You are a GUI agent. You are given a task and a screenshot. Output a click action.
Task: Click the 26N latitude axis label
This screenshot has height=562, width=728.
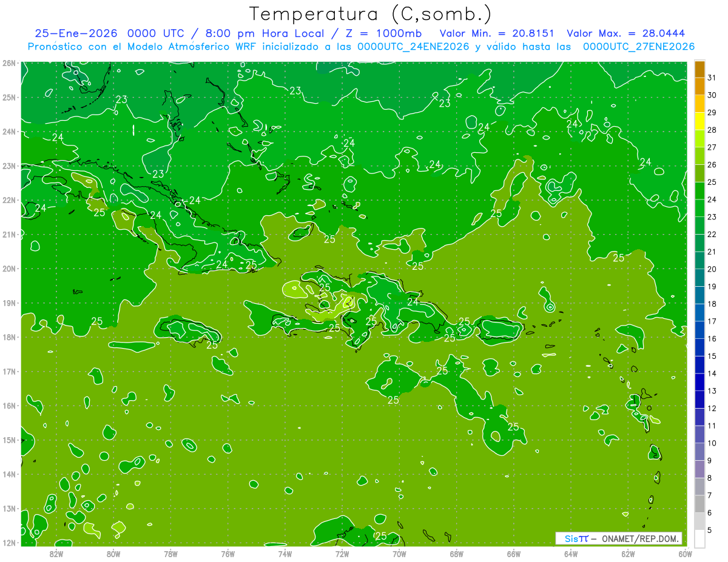(9, 63)
